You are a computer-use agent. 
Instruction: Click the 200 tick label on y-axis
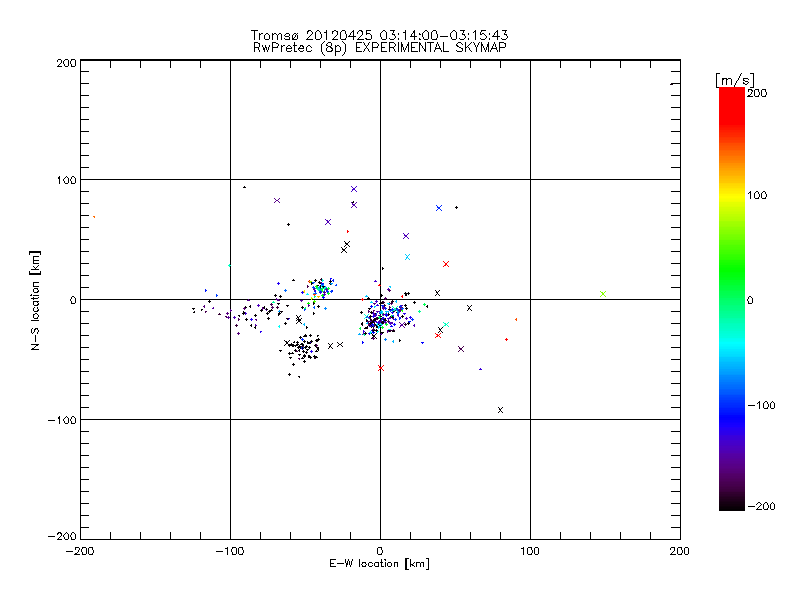[66, 62]
